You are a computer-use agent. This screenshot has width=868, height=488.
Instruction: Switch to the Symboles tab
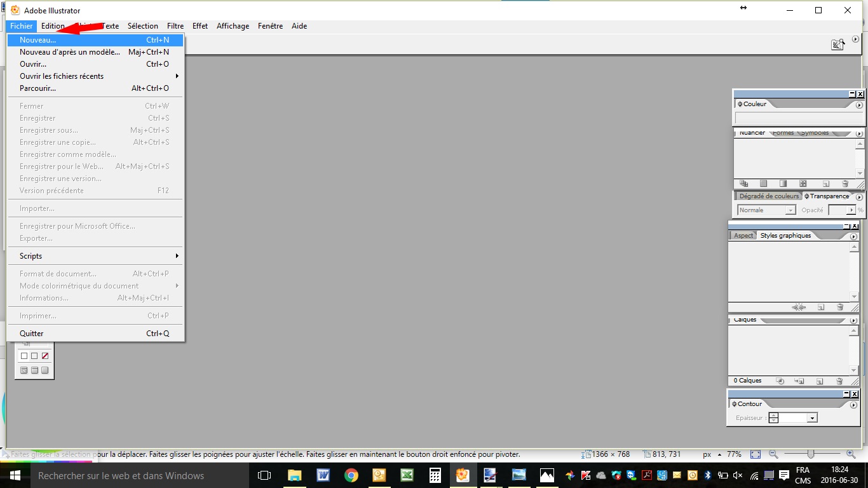tap(814, 133)
